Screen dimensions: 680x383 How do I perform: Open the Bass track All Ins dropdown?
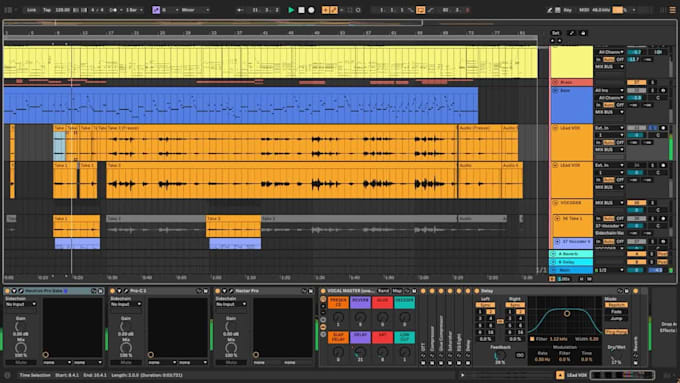click(x=609, y=91)
